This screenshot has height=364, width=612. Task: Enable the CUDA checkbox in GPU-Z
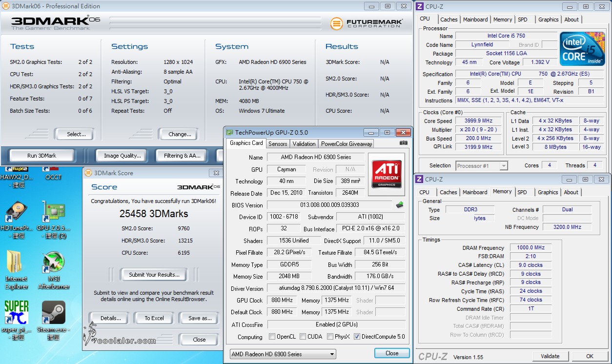click(303, 337)
